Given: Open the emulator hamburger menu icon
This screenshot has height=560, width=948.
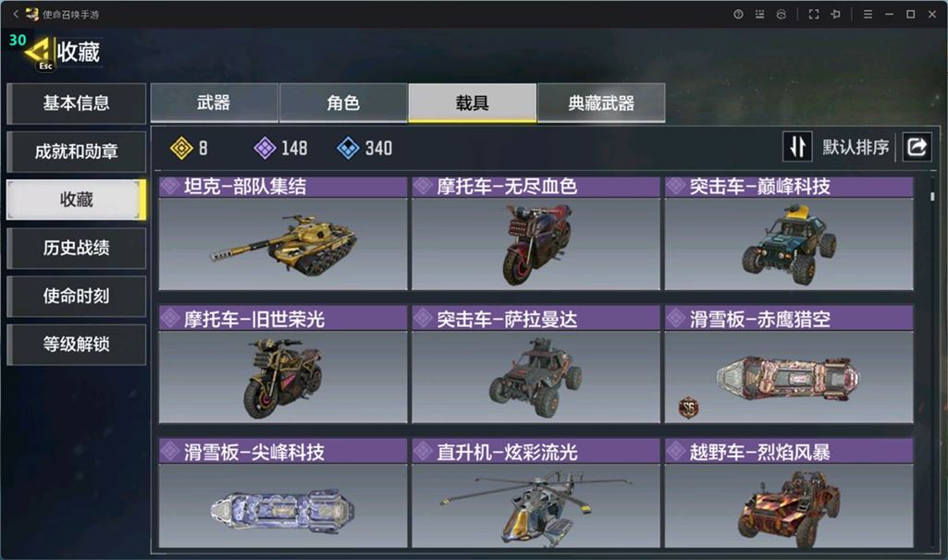Looking at the screenshot, I should (x=868, y=14).
